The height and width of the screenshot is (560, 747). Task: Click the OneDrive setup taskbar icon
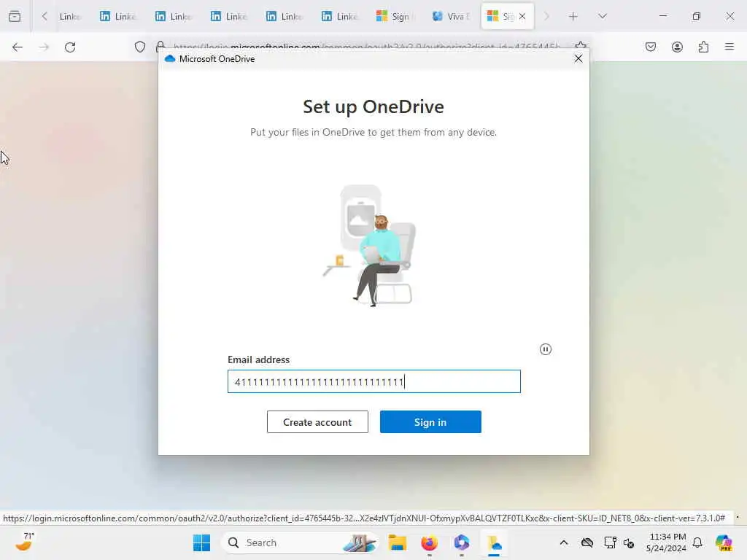(494, 542)
